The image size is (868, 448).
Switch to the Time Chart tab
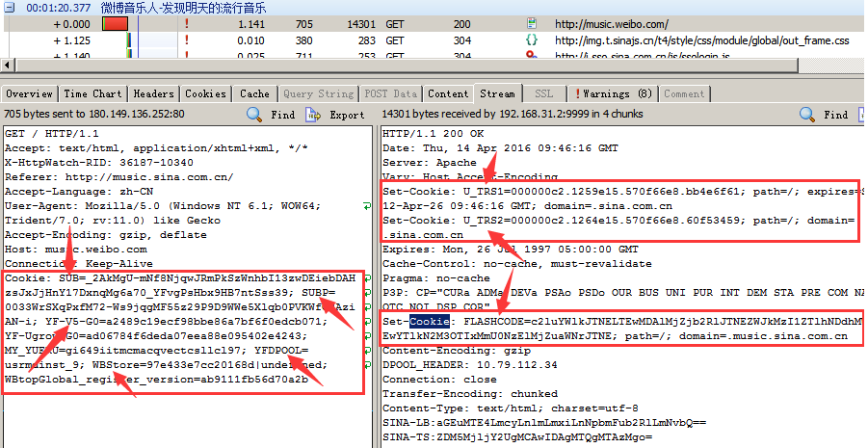tap(93, 93)
